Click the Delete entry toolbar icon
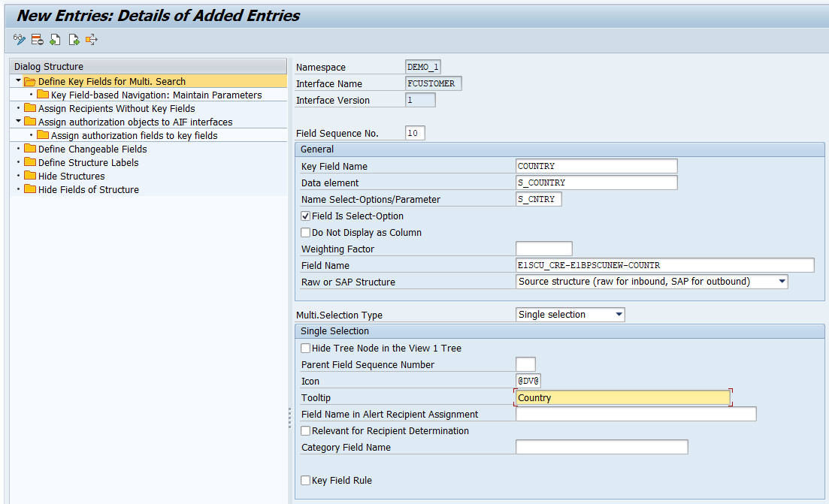829x504 pixels. [37, 40]
